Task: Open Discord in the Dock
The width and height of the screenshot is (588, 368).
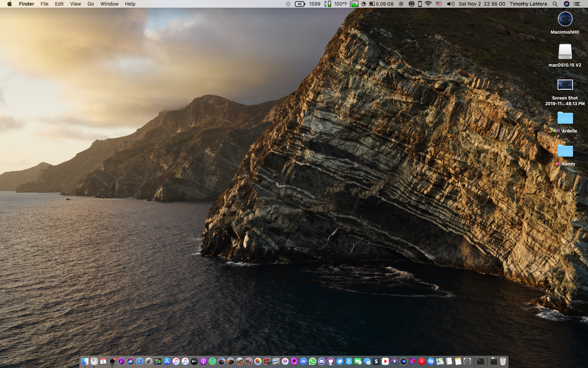Action: coord(322,361)
